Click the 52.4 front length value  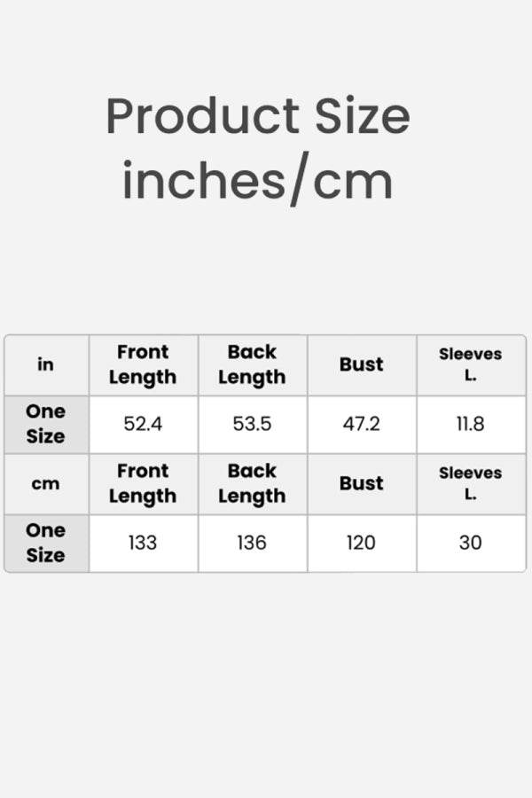tap(143, 424)
